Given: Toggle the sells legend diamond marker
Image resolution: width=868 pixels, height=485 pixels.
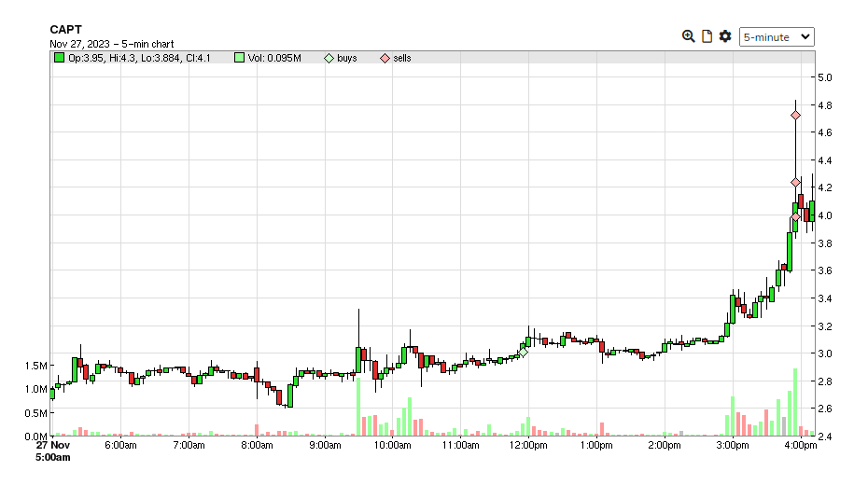Looking at the screenshot, I should pyautogui.click(x=385, y=58).
